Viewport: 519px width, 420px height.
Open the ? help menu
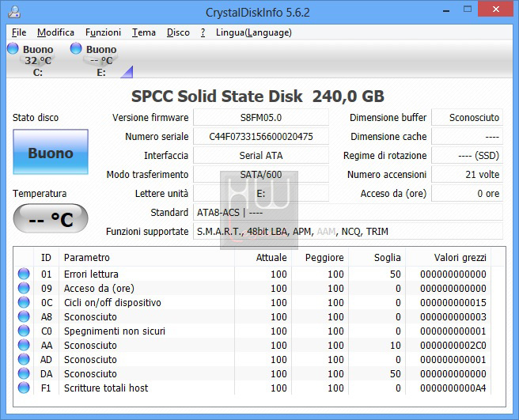tap(203, 32)
